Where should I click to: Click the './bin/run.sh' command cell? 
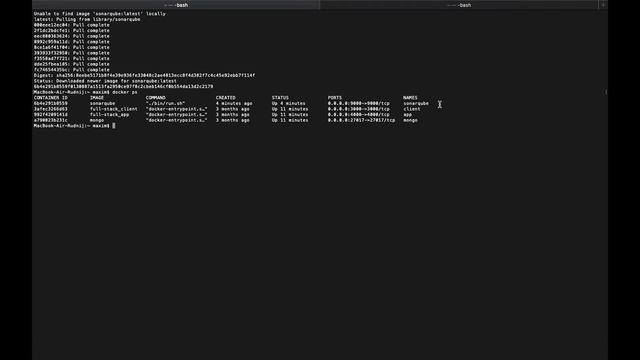(165, 104)
